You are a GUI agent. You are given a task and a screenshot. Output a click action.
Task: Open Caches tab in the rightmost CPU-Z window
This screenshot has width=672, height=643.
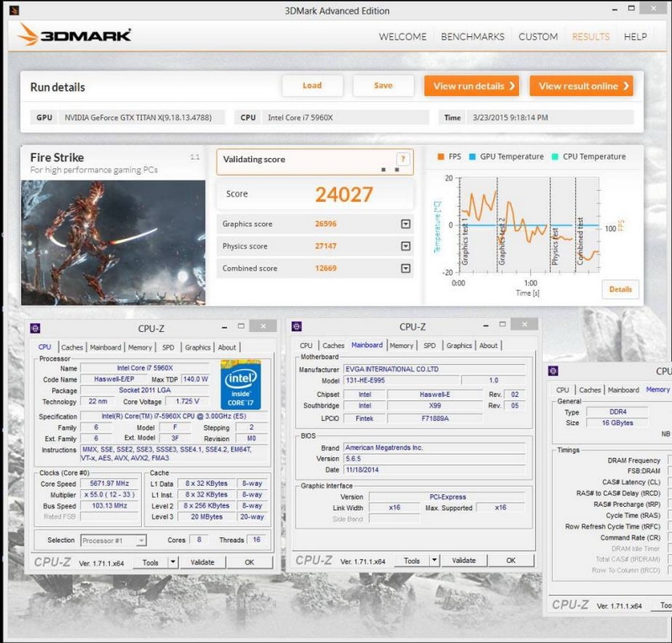(590, 390)
